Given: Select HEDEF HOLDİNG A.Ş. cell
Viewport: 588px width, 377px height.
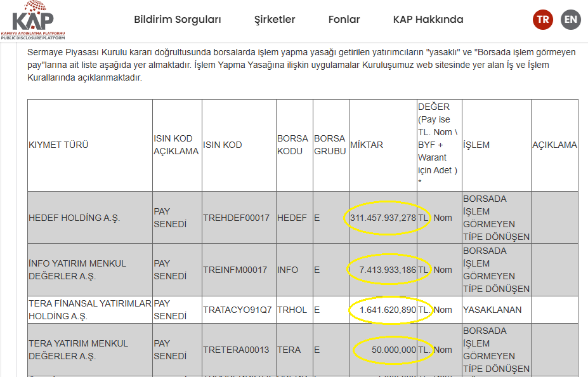Looking at the screenshot, I should (x=90, y=218).
